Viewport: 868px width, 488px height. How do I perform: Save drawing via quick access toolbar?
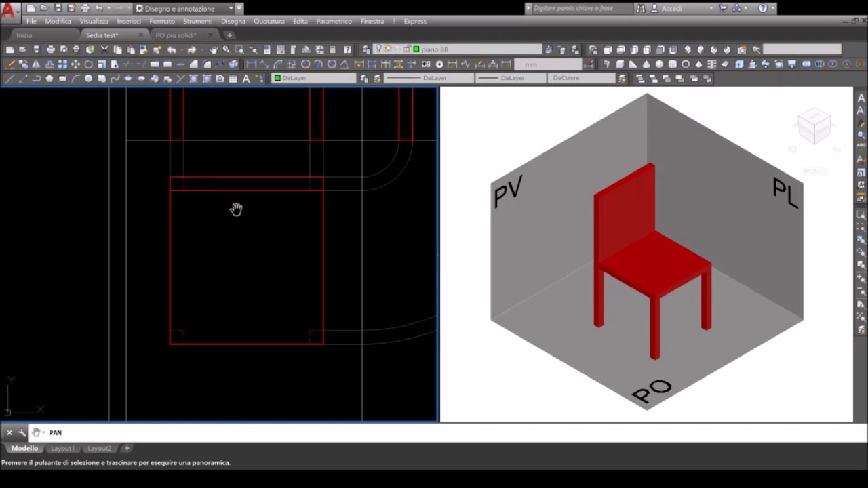click(58, 8)
